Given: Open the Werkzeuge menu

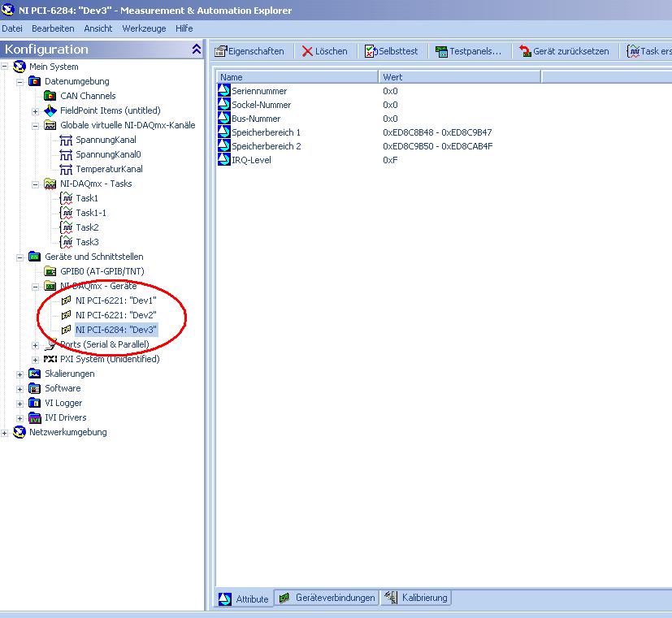Looking at the screenshot, I should [144, 28].
